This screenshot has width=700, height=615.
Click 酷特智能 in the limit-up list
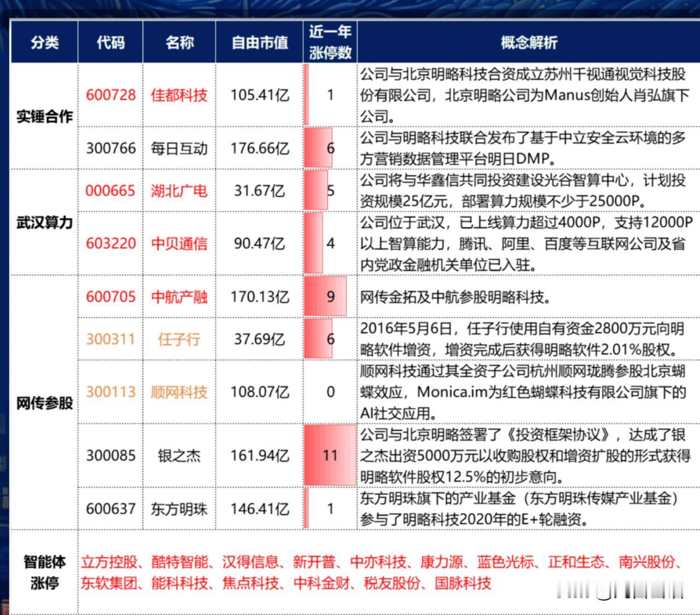click(x=180, y=562)
